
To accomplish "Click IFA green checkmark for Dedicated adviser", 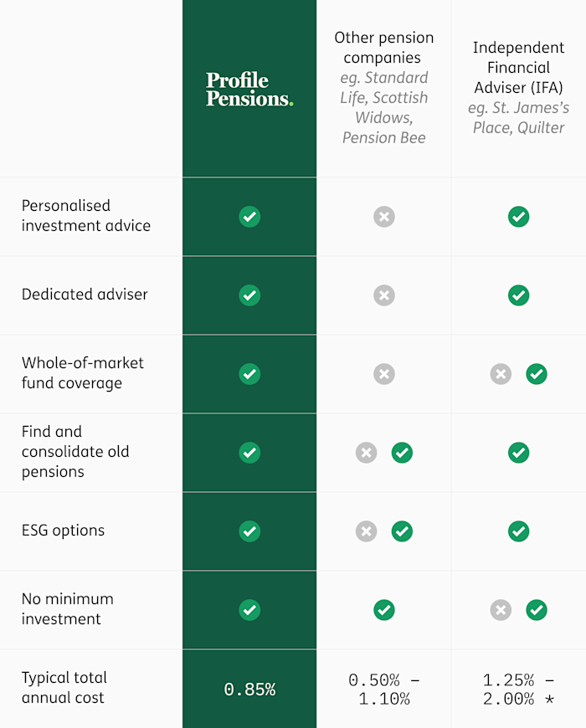I will [x=519, y=295].
